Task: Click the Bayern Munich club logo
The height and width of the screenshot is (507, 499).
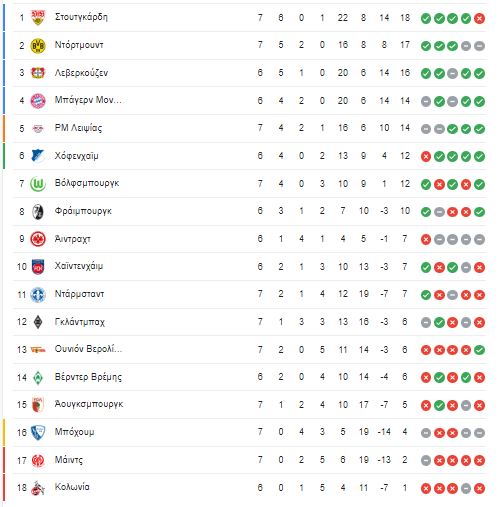Action: click(x=38, y=101)
